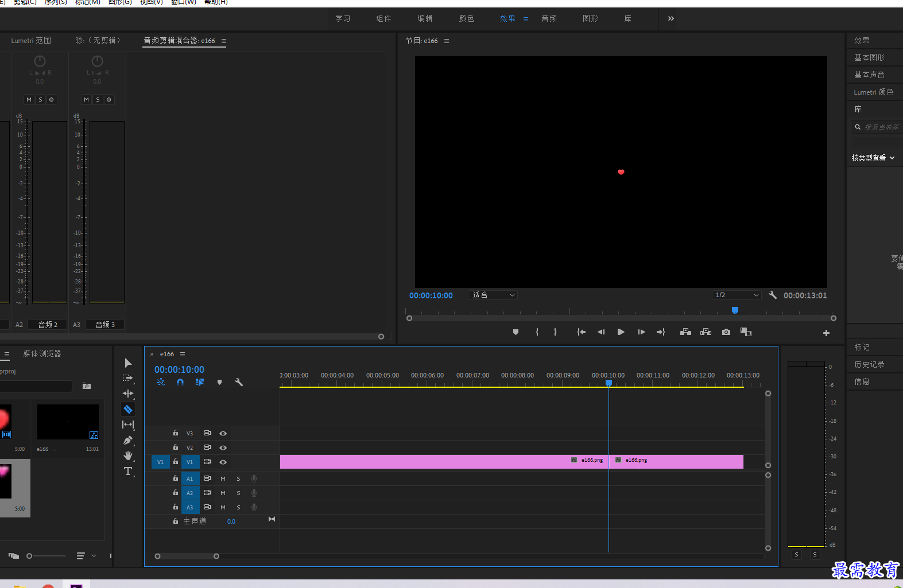Open the 媒体浏览器 tab
The width and height of the screenshot is (903, 588).
tap(42, 353)
